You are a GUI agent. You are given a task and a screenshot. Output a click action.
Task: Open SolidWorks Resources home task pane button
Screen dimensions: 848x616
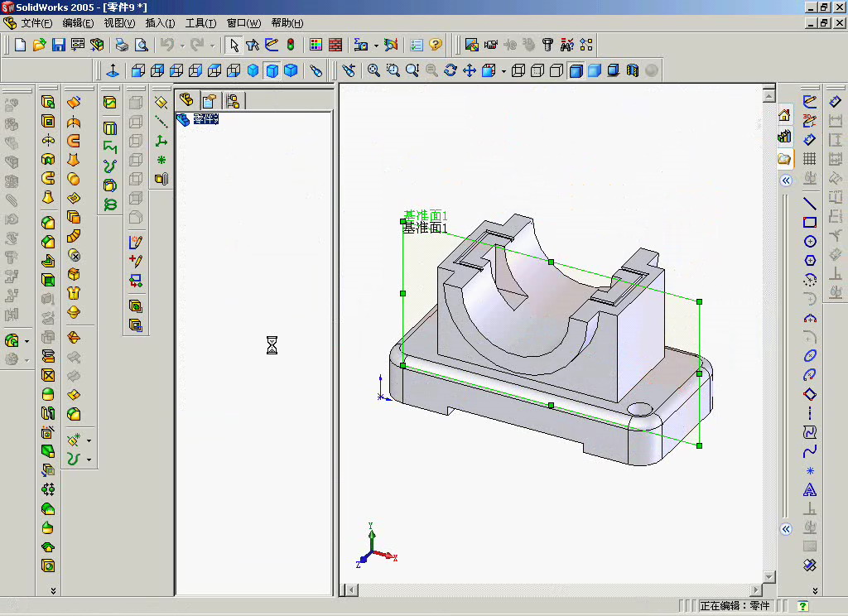[x=785, y=115]
